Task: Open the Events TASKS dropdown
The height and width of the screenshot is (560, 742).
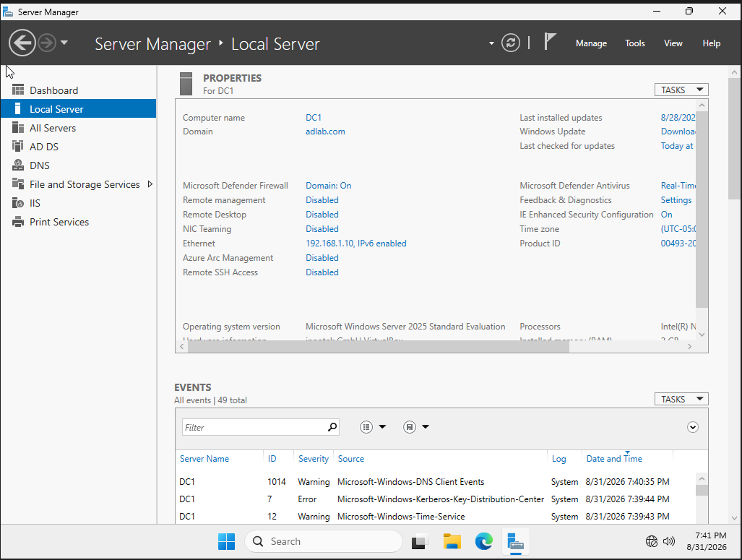Action: click(681, 399)
